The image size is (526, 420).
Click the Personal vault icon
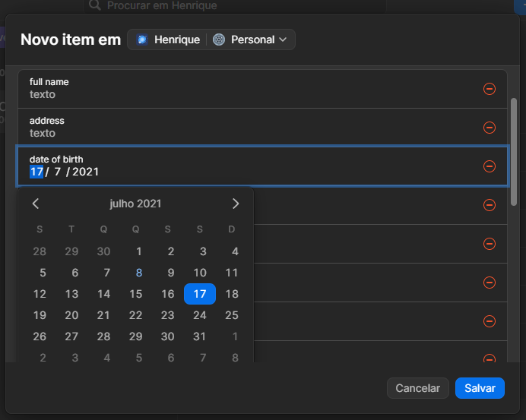click(219, 39)
